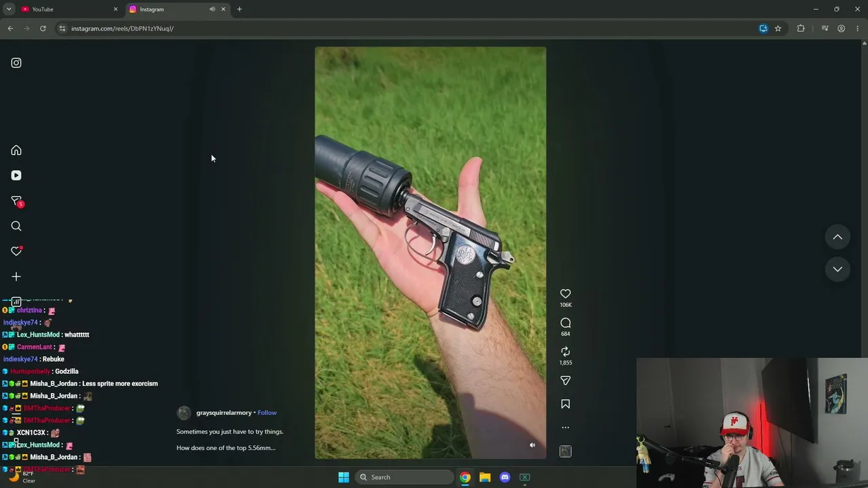Mute the Instagram tab's audio indicator
The image size is (868, 488).
pyautogui.click(x=212, y=9)
